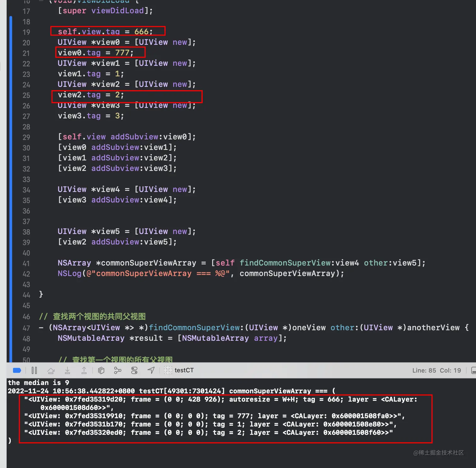
Task: Click '[view2 addSubview:view3];' line
Action: tap(117, 168)
